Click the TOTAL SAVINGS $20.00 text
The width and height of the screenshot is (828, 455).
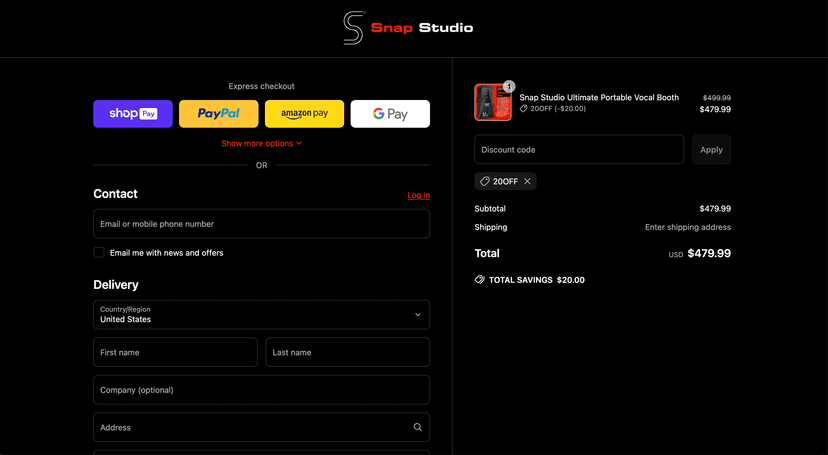[x=537, y=280]
